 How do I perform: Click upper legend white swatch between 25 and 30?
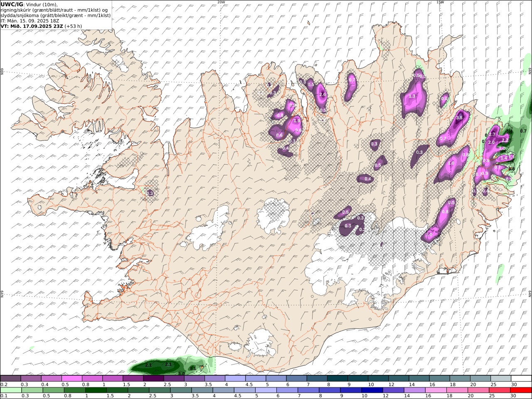500,379
